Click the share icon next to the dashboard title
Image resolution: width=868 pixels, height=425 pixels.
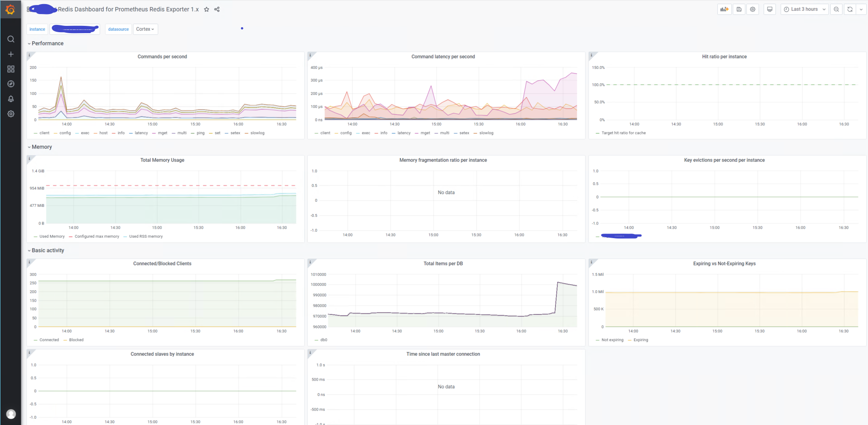click(217, 9)
